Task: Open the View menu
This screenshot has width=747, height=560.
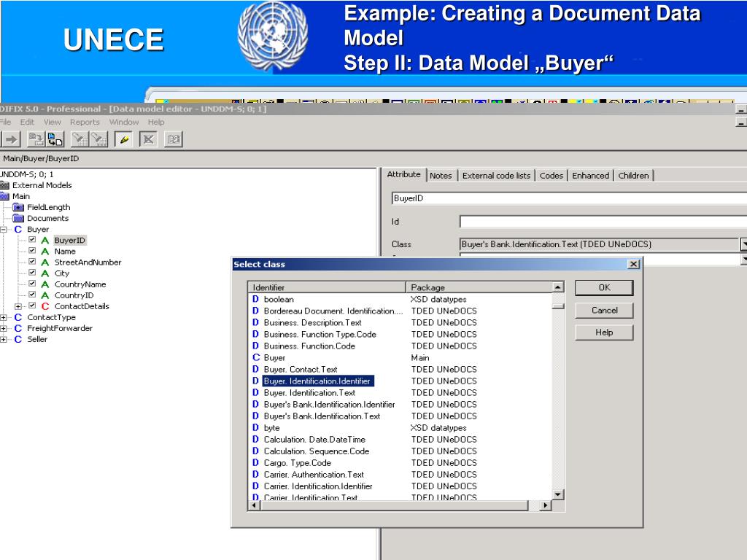Action: [x=53, y=122]
